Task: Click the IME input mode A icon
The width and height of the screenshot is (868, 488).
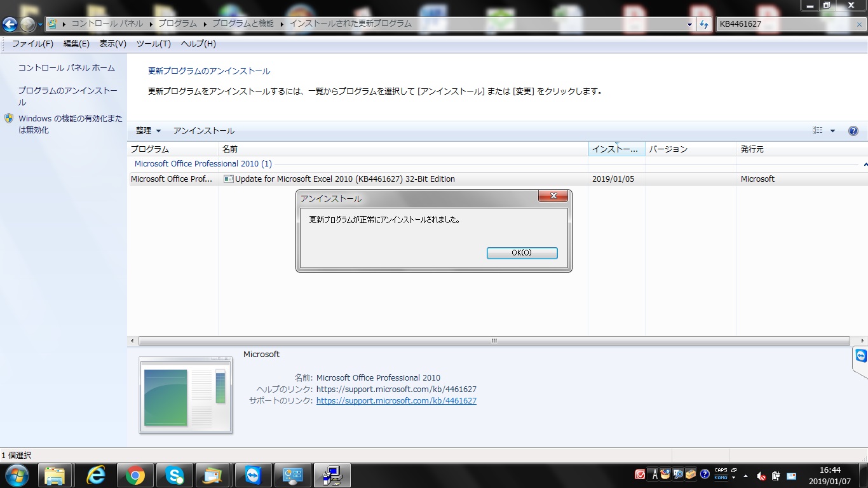Action: [x=654, y=475]
